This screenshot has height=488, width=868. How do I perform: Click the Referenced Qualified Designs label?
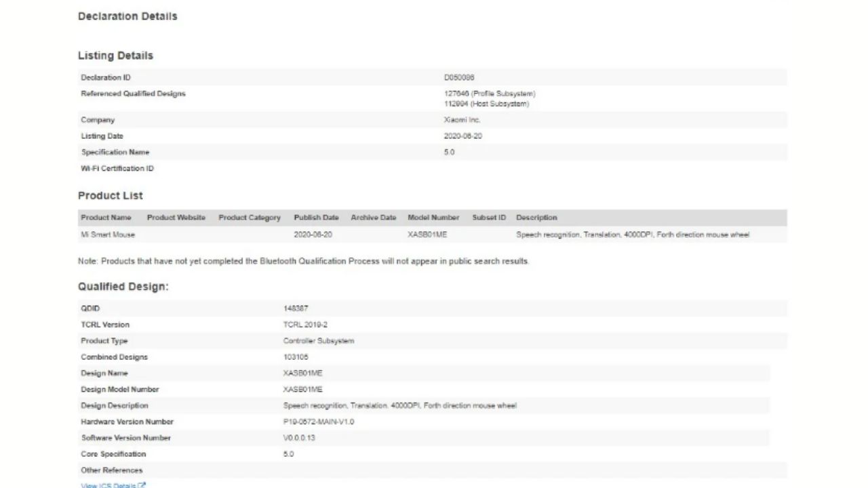tap(133, 94)
